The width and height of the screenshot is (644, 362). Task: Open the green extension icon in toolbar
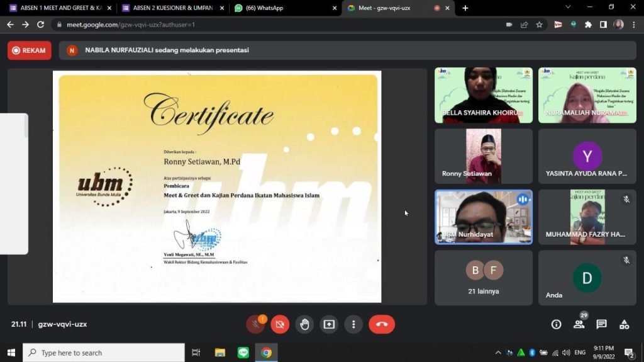(x=574, y=25)
